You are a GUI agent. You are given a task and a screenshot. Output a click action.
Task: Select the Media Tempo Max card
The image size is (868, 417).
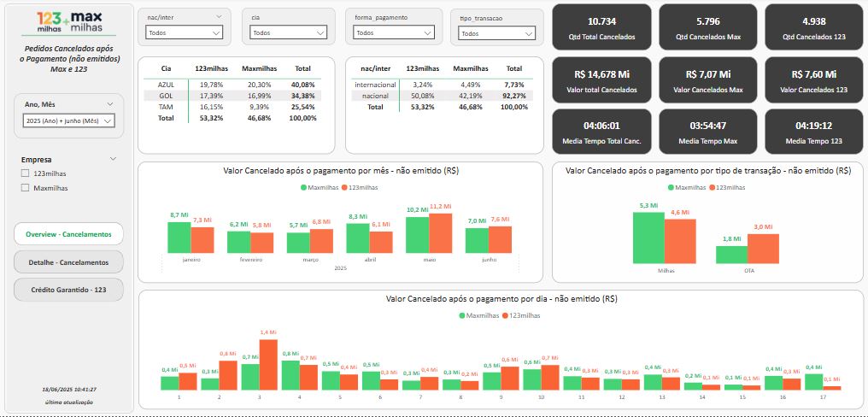tap(708, 132)
